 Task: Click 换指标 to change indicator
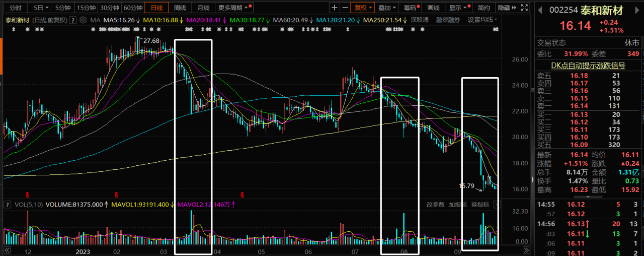(x=480, y=205)
